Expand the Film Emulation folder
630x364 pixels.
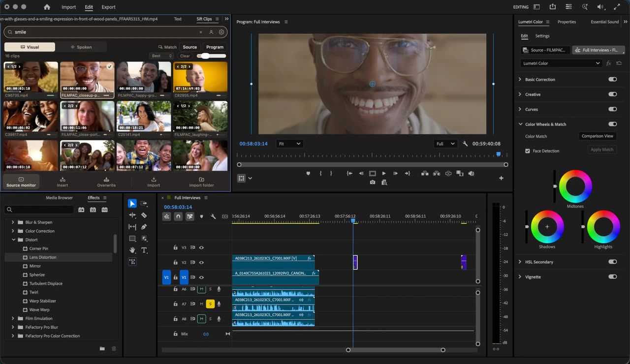(x=13, y=318)
